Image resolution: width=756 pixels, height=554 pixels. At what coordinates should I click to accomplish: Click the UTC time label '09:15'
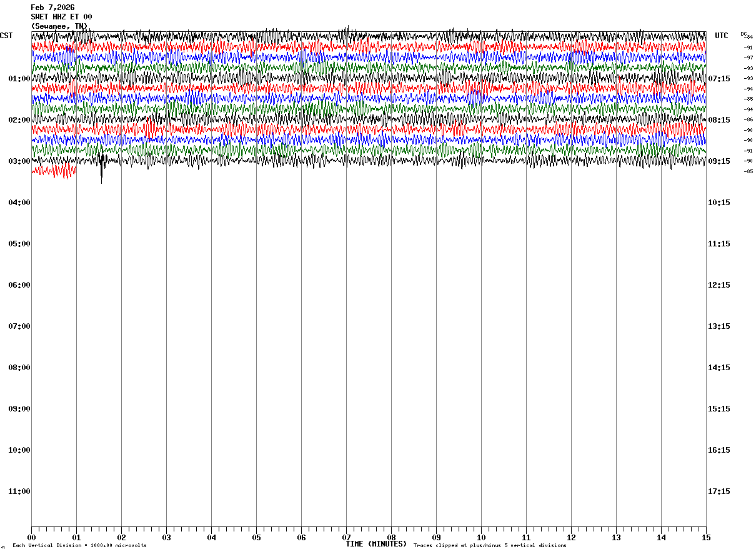719,161
